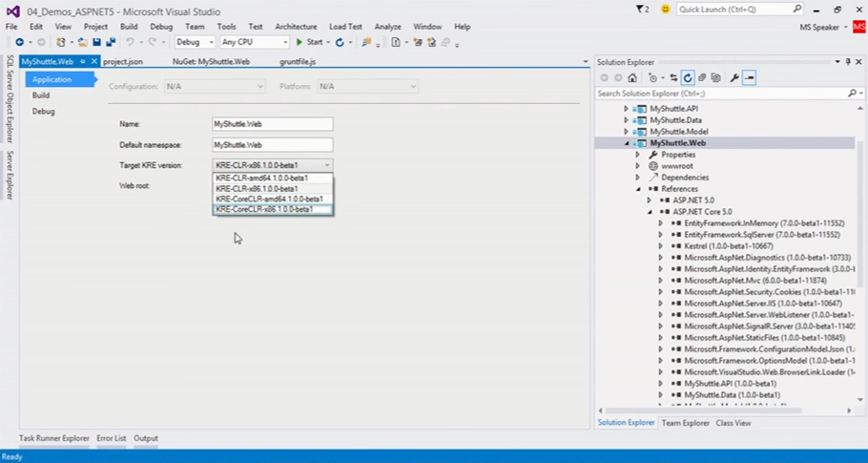Open the SQL Server Object Explorer side tab
Image resolution: width=868 pixels, height=463 pixels.
pyautogui.click(x=9, y=98)
